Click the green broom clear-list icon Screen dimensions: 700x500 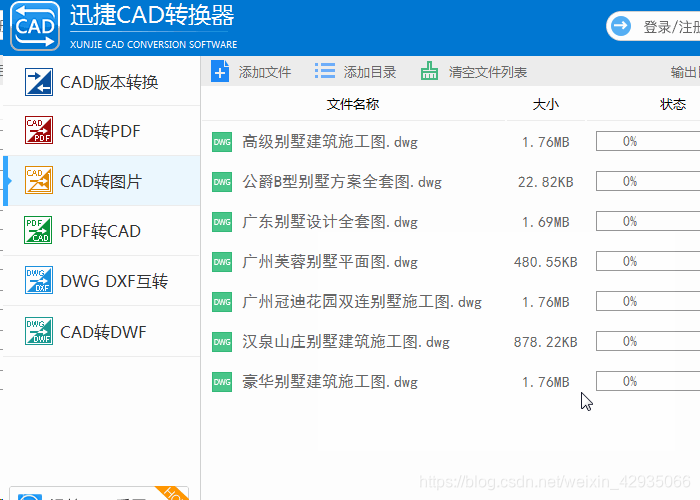(x=429, y=71)
